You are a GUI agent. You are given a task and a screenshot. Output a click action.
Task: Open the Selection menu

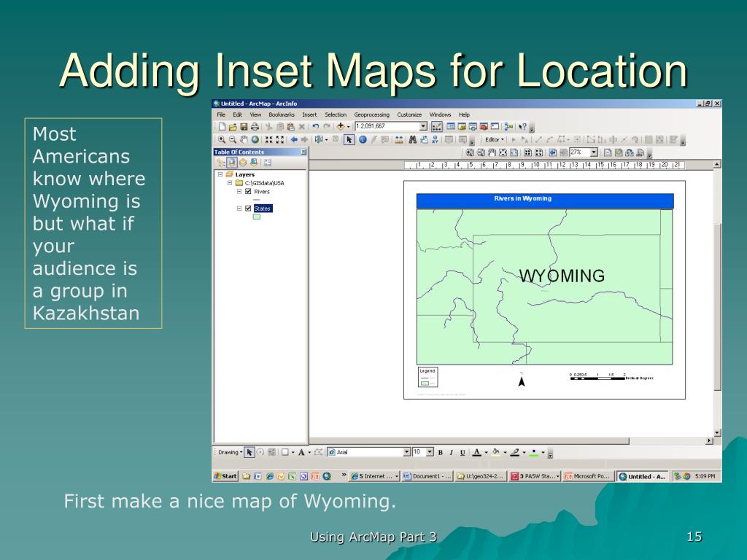336,114
